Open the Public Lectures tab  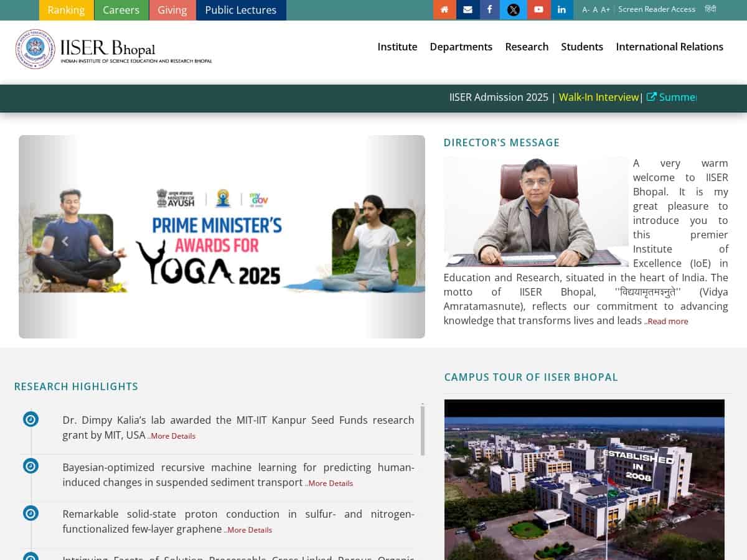click(241, 10)
